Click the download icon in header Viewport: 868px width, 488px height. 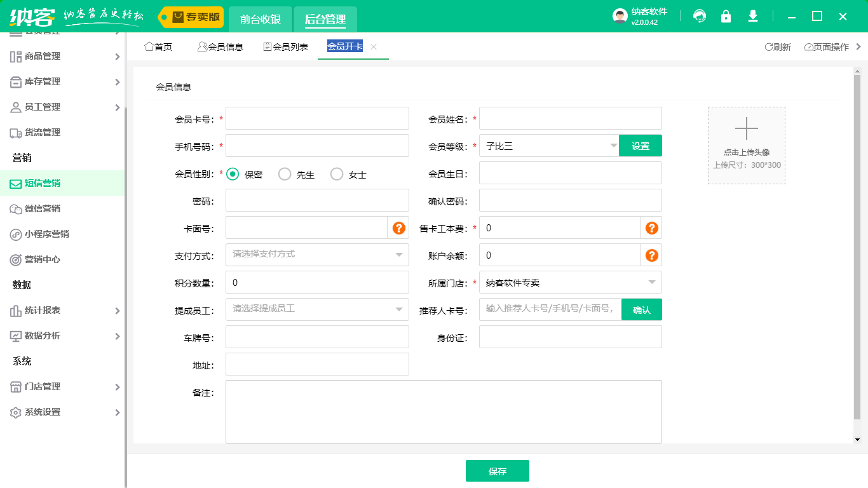(x=753, y=17)
